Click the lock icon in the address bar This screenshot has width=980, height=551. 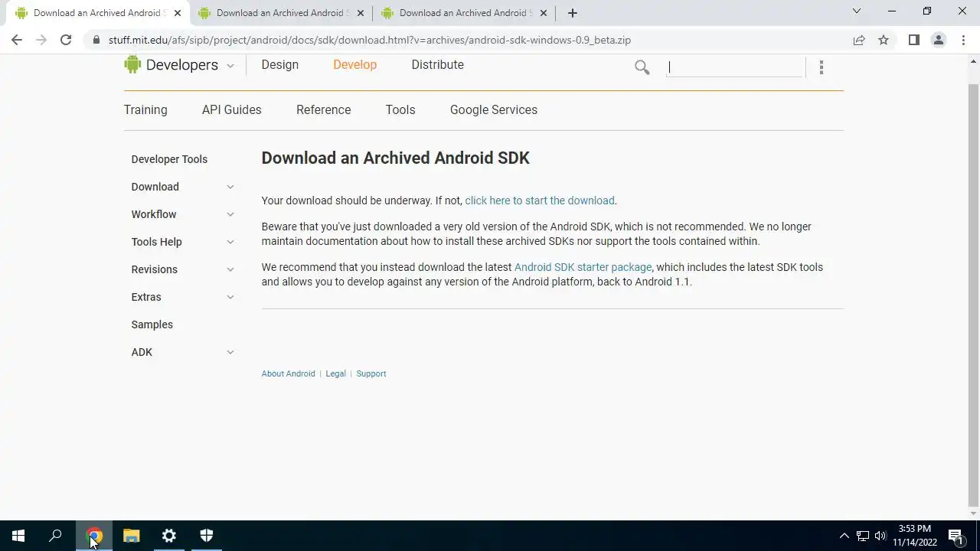coord(96,40)
